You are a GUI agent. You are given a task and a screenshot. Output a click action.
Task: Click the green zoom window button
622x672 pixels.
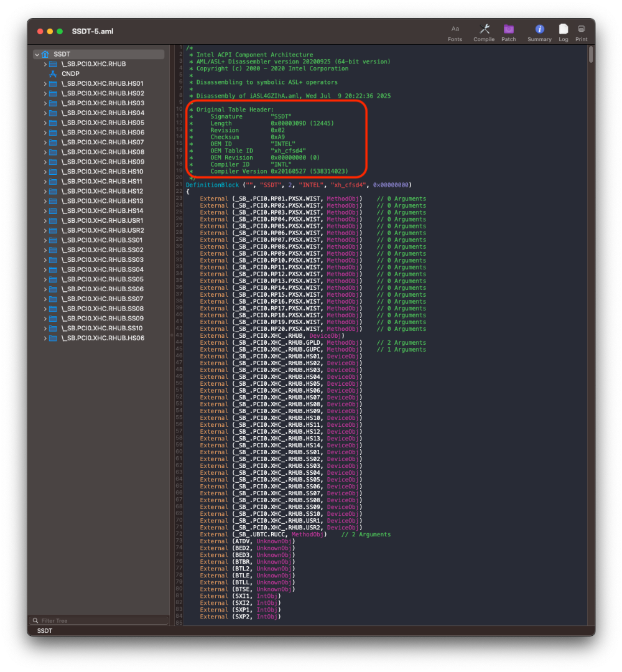point(60,31)
